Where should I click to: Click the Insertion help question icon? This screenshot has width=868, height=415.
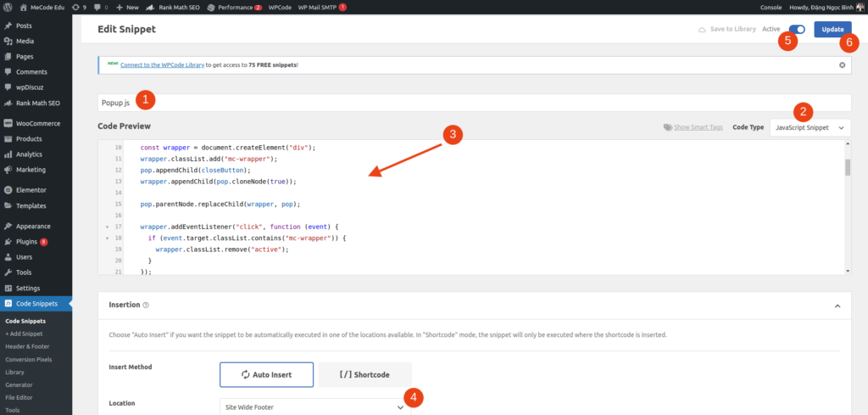146,306
